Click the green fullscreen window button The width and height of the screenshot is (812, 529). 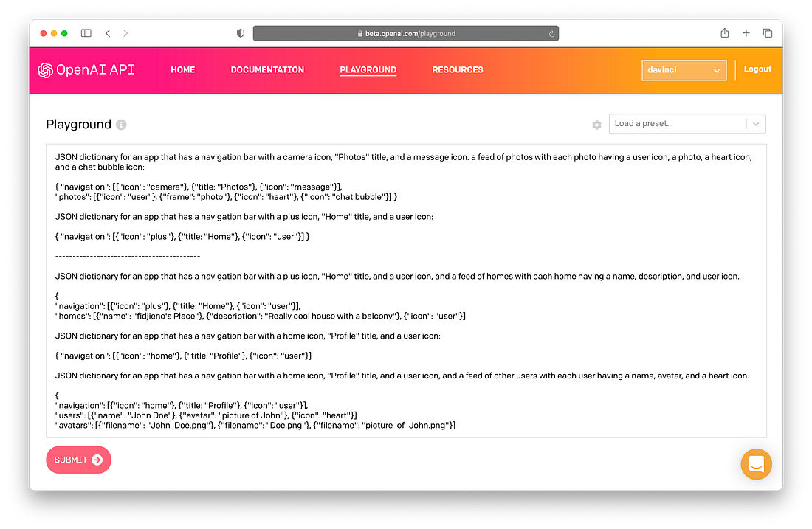point(64,33)
